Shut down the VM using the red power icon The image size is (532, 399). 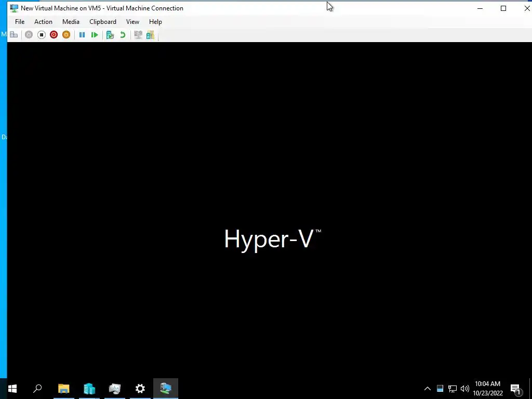pos(54,35)
